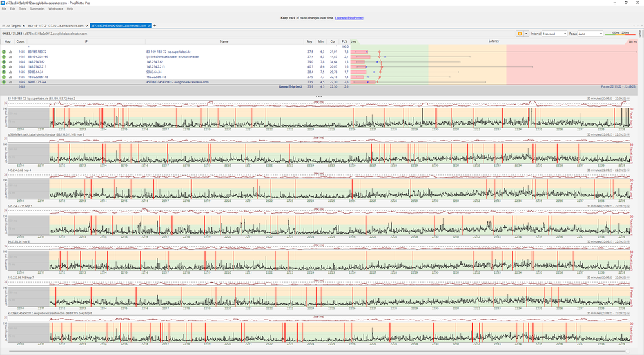Click the Round Trip (ms) summary label
The image size is (644, 355).
(290, 86)
